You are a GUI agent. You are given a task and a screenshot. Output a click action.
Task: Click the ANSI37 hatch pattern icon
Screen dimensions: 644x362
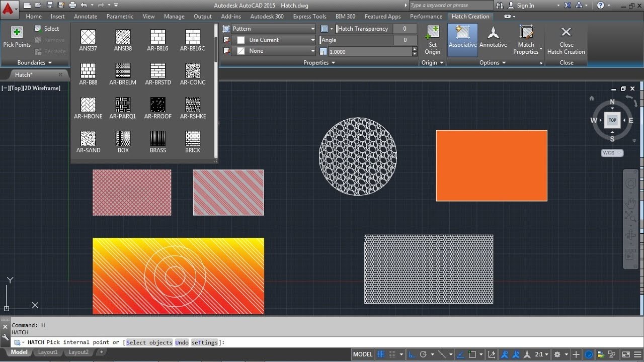(88, 37)
